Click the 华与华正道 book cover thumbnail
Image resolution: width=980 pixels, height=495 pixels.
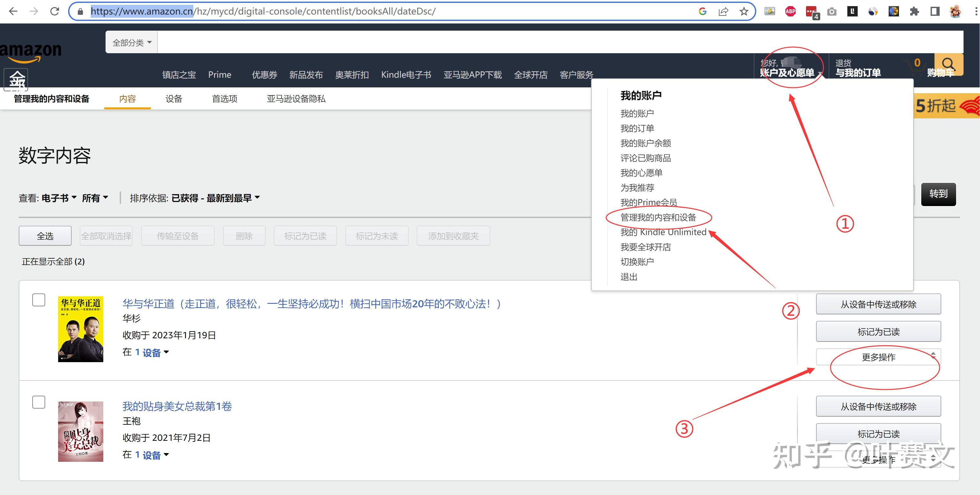click(x=81, y=329)
